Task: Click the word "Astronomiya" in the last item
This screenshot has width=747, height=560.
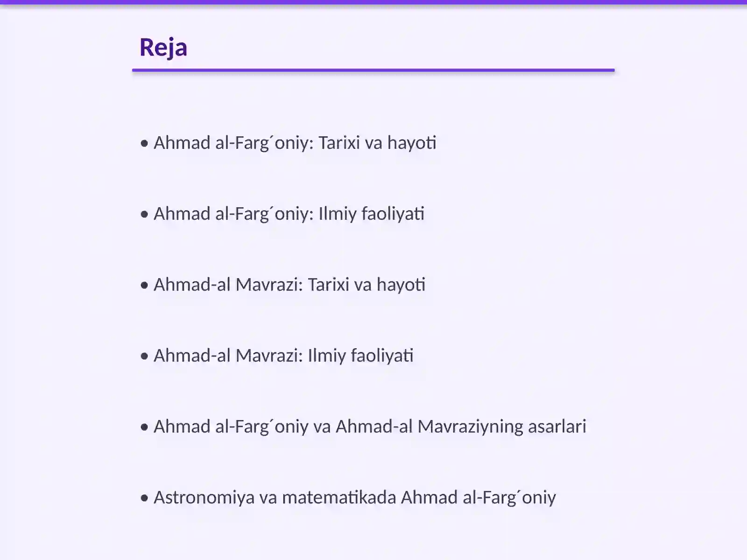Action: click(204, 498)
